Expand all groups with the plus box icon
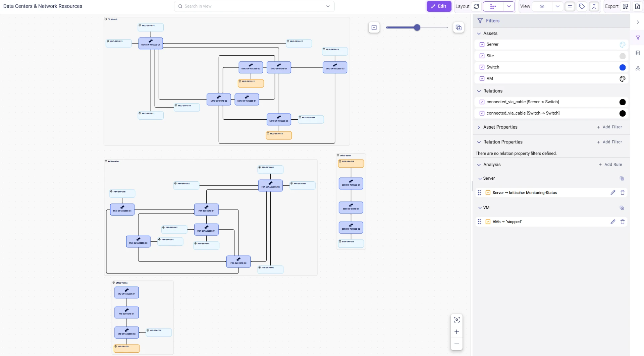 459,27
